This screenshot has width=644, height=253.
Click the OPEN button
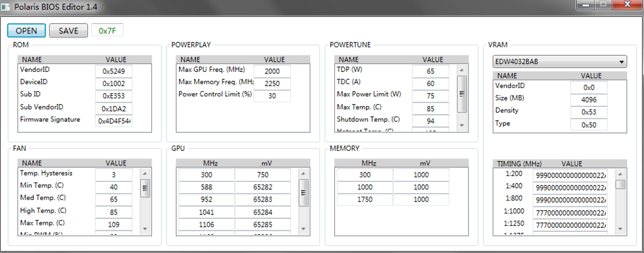click(x=26, y=31)
